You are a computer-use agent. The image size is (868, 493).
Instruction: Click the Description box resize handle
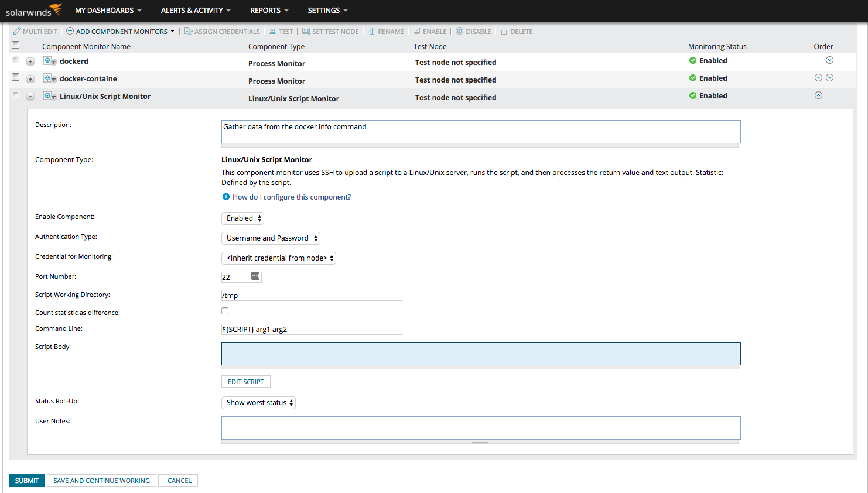[480, 145]
